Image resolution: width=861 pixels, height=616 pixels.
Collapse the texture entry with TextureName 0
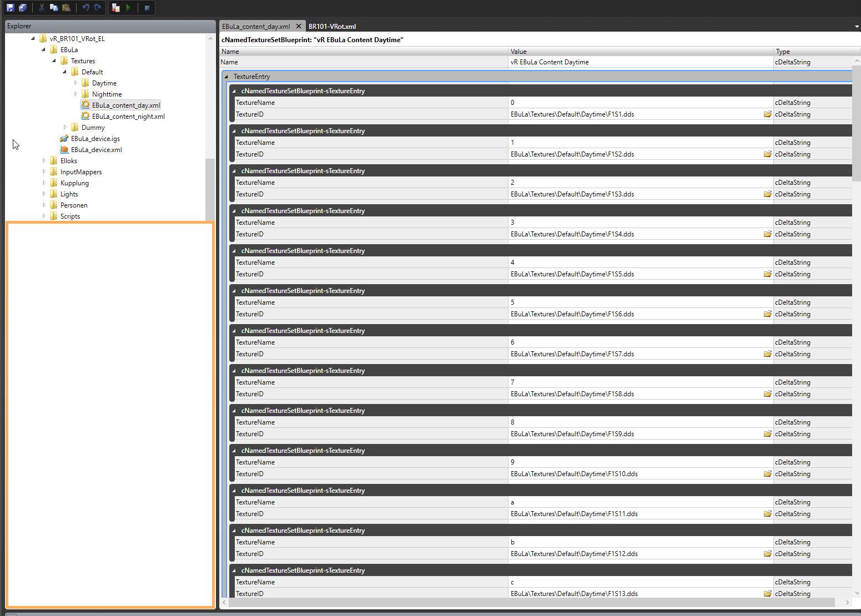pos(234,91)
